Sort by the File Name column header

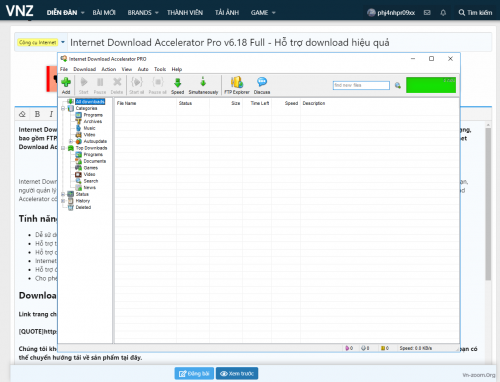(146, 103)
